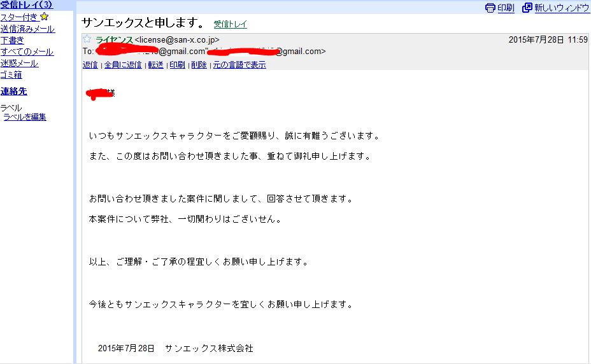Image resolution: width=591 pixels, height=364 pixels.
Task: Click the new window icon
Action: click(x=527, y=8)
